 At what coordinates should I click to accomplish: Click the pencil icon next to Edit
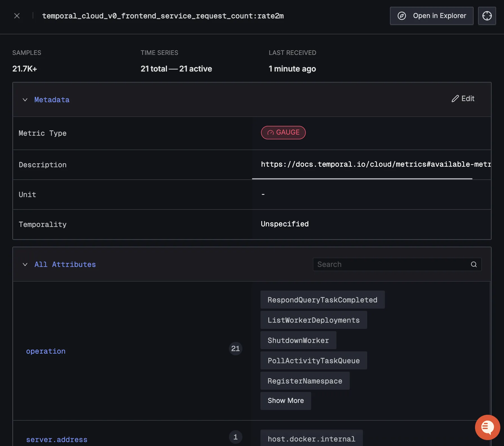(455, 99)
